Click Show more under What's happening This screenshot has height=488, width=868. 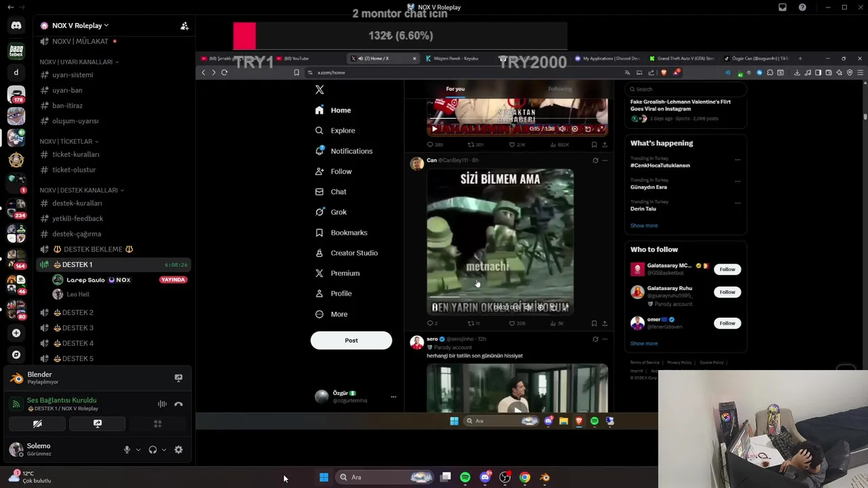pyautogui.click(x=644, y=226)
